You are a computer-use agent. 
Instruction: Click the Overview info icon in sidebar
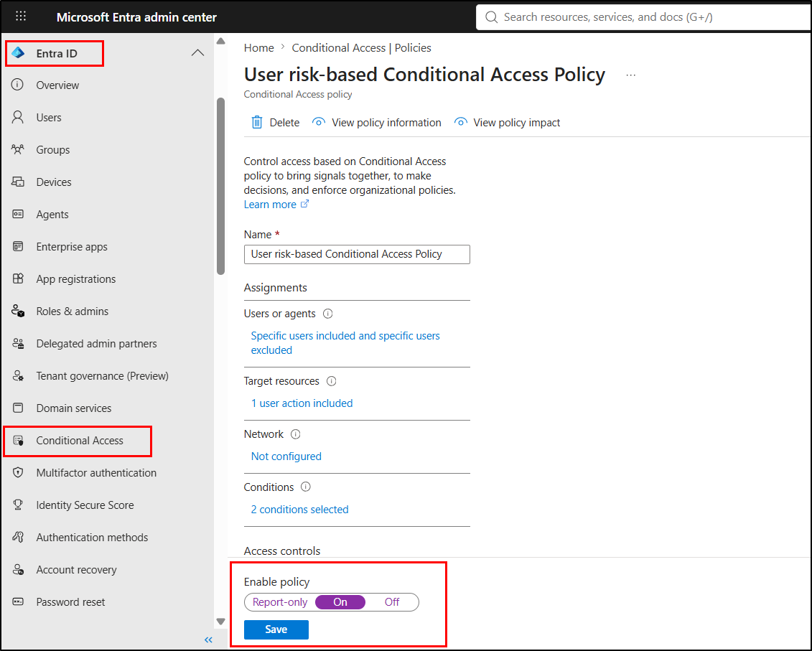[x=18, y=85]
